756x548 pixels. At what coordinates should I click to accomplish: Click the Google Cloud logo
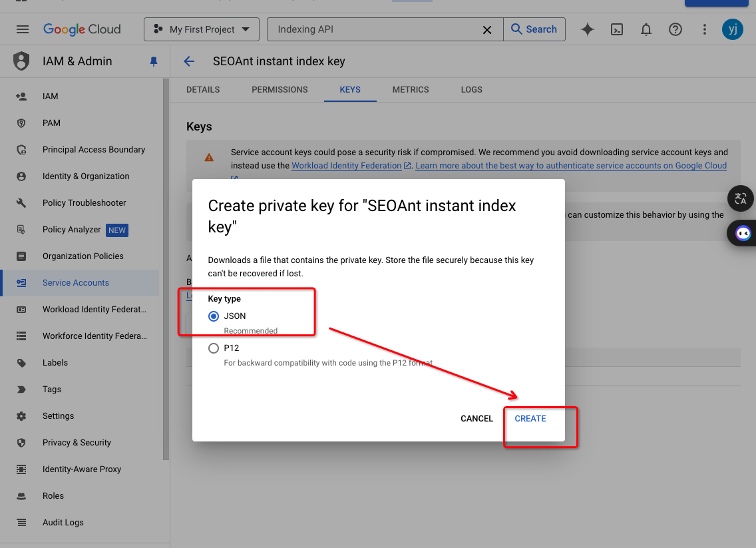[x=82, y=29]
